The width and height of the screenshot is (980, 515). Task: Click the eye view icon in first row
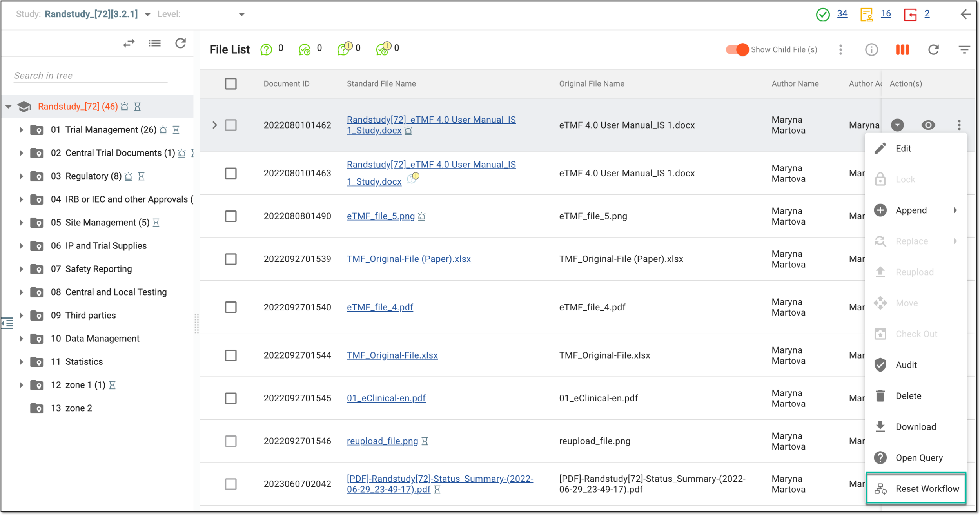[928, 125]
